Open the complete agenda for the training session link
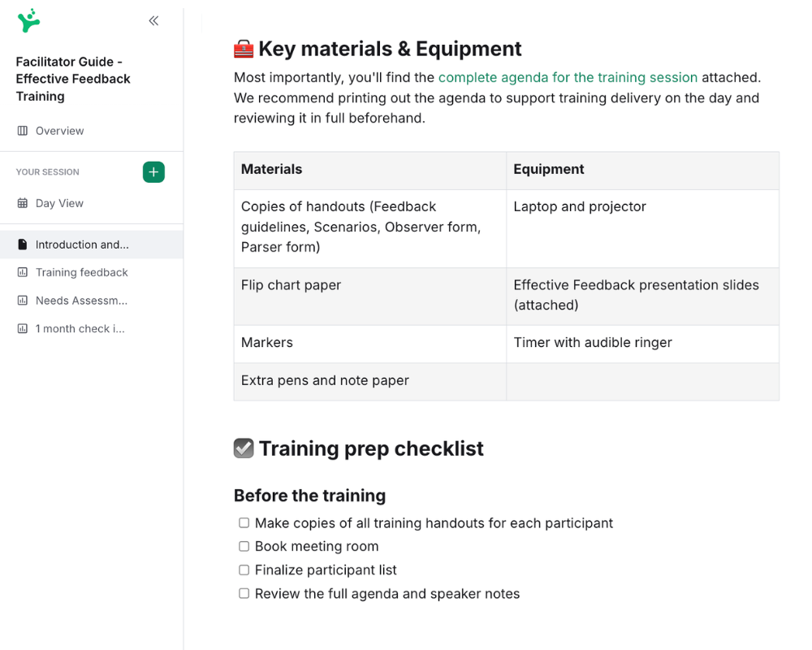 (x=568, y=77)
